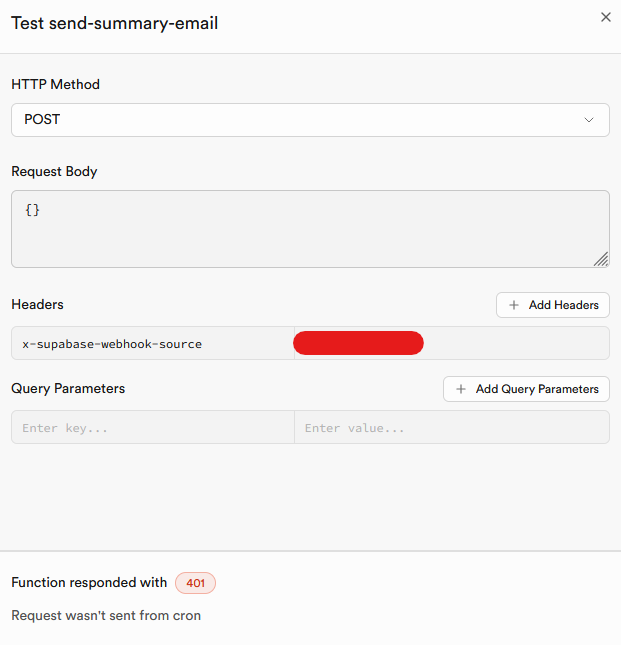Click the HTTP Method label
Viewport: 621px width, 645px height.
56,85
